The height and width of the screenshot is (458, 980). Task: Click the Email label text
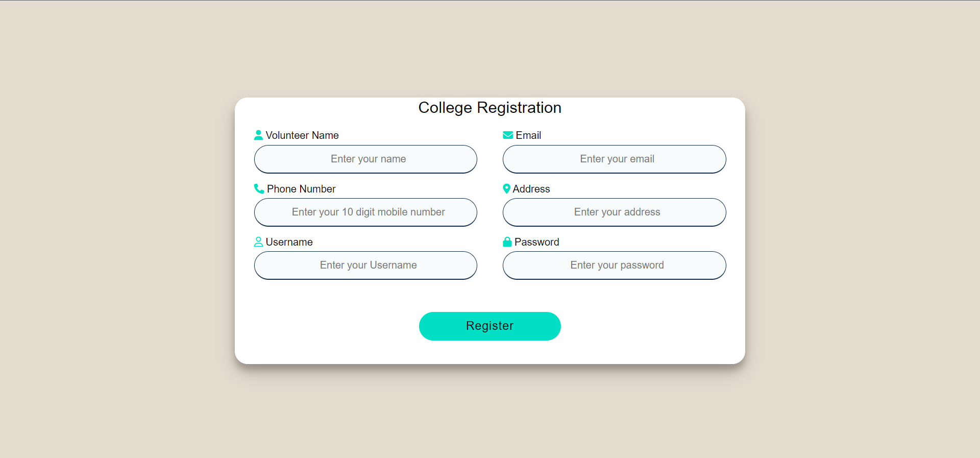[x=528, y=135]
